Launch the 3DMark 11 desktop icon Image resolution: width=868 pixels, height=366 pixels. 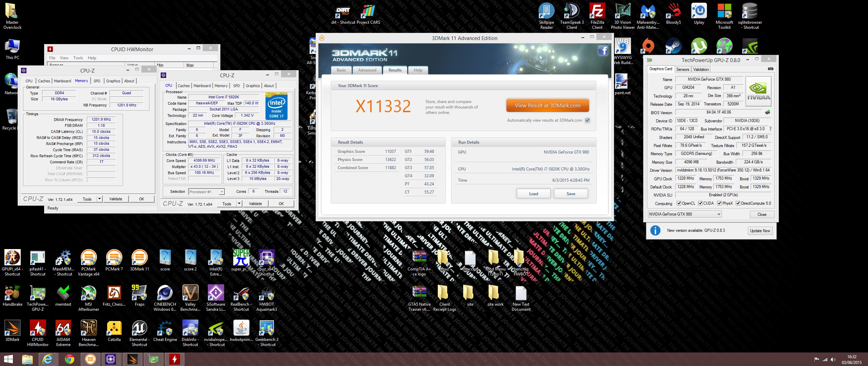[139, 260]
